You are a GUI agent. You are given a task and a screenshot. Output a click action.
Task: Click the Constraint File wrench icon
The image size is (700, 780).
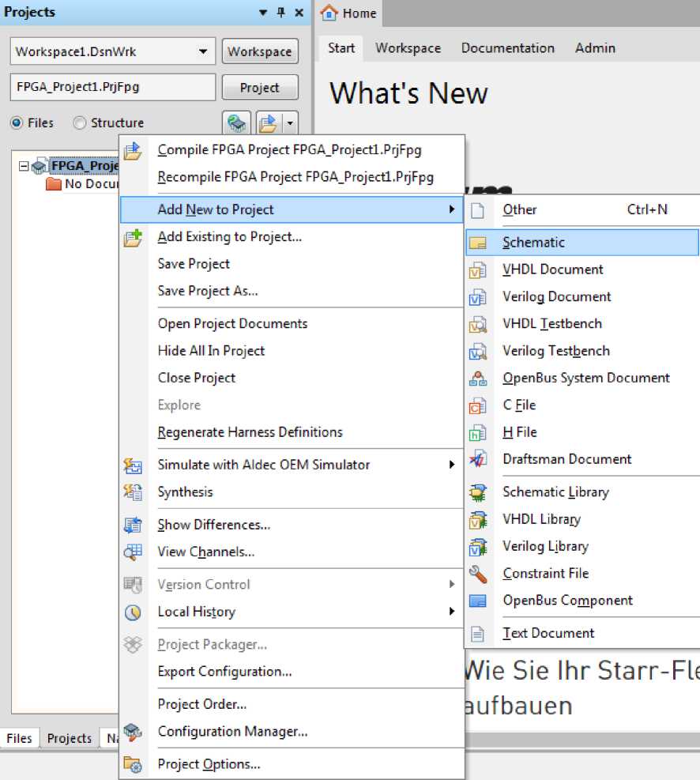point(477,574)
